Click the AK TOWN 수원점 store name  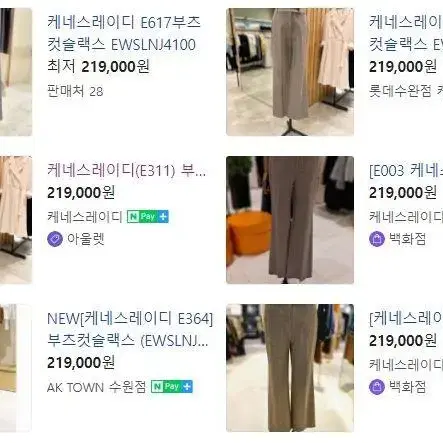point(97,387)
